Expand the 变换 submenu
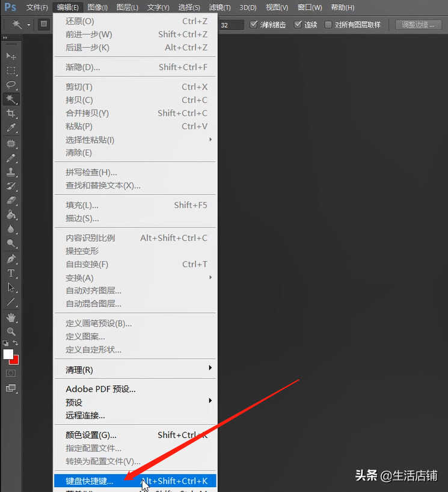The width and height of the screenshot is (448, 492). 135,278
